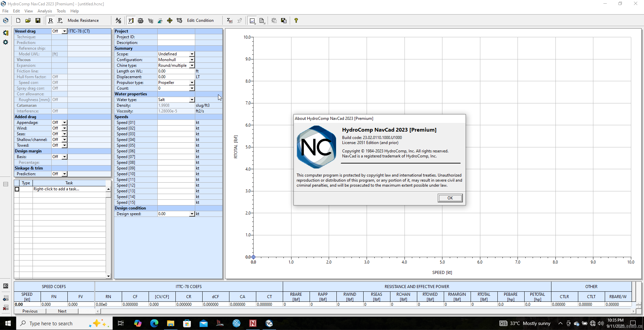
Task: Click the sigma question mark icon
Action: pyautogui.click(x=239, y=20)
